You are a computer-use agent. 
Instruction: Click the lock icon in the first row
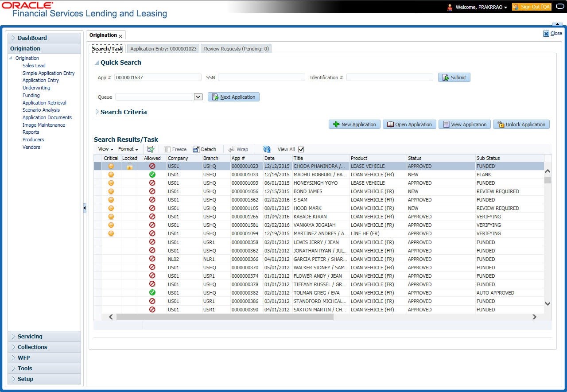129,167
